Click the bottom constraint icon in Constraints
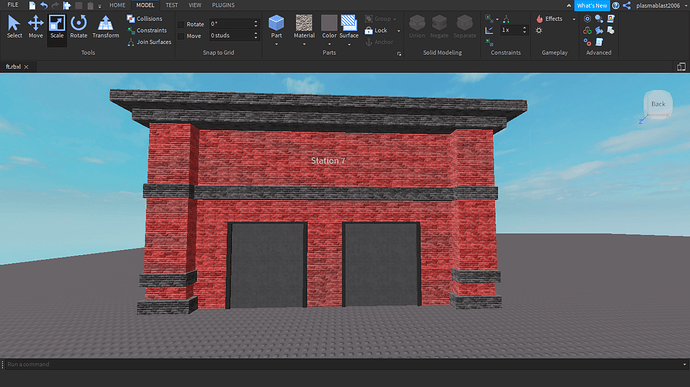 pyautogui.click(x=489, y=42)
